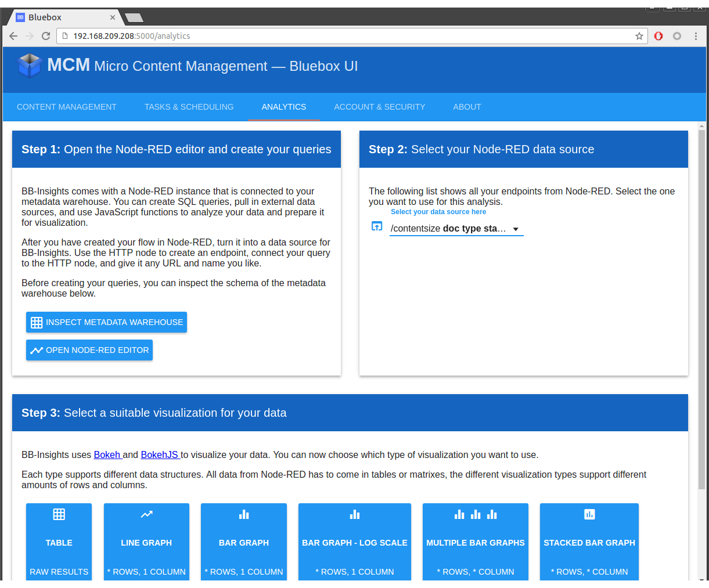Click the Inspect Metadata Warehouse button
Viewport: 709px width, 588px height.
click(106, 322)
